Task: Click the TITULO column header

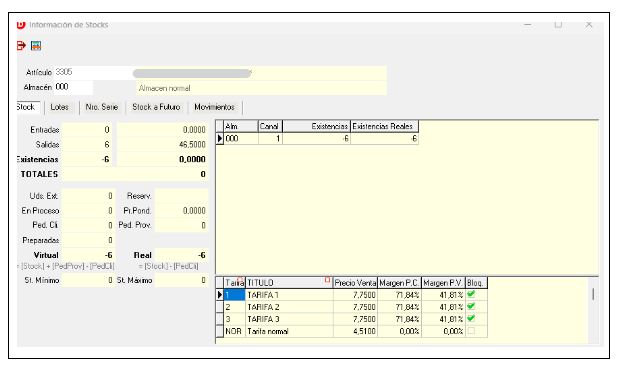Action: click(289, 283)
